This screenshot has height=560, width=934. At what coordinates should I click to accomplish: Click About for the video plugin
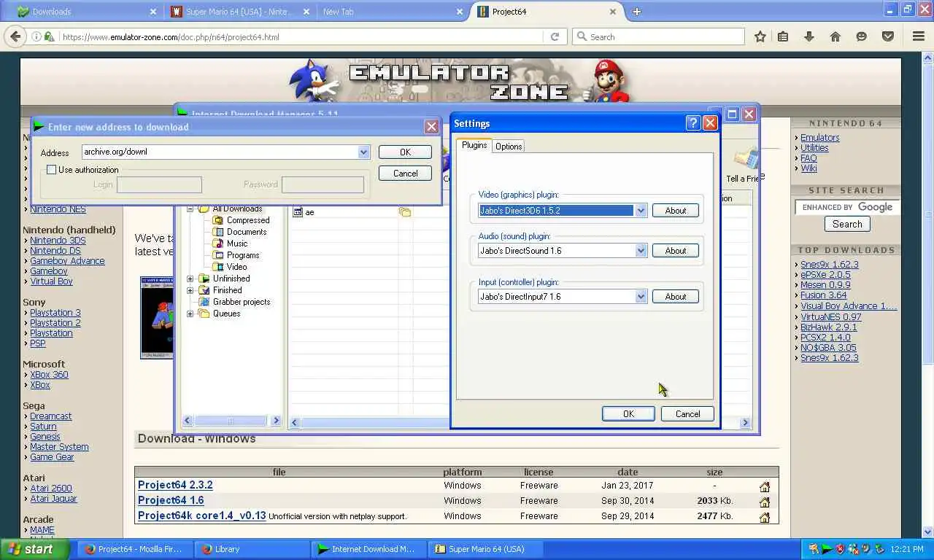point(676,211)
